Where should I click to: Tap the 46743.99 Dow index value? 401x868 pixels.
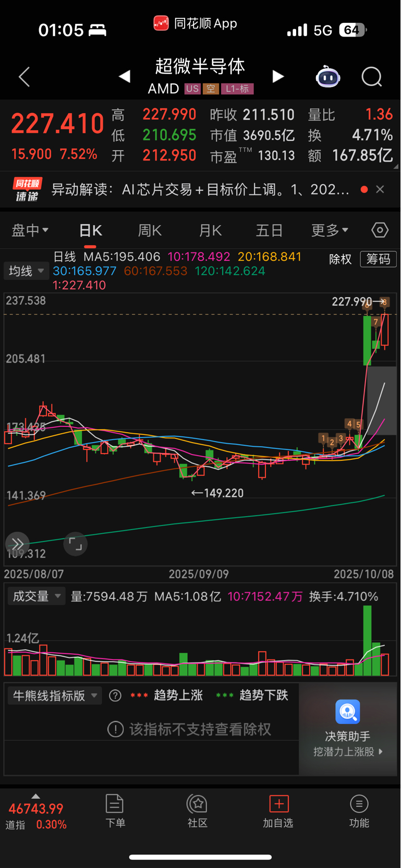(35, 809)
